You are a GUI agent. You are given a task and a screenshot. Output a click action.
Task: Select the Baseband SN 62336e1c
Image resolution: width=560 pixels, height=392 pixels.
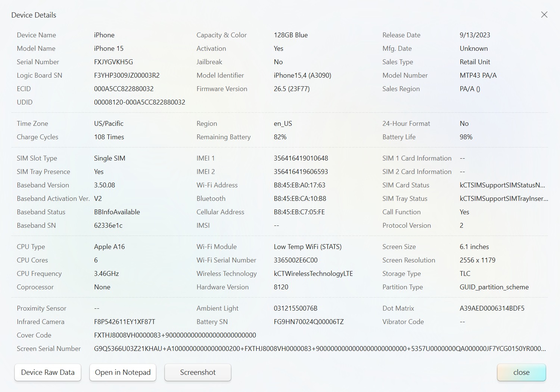click(108, 225)
